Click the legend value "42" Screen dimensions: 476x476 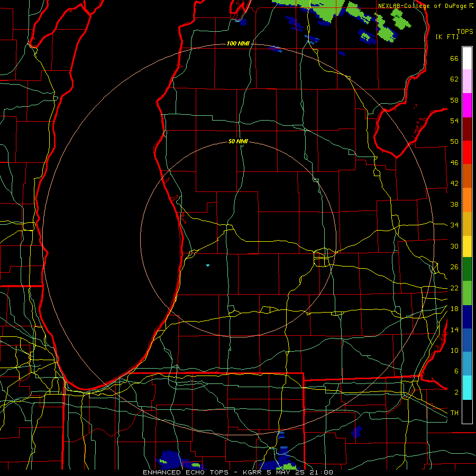454,184
